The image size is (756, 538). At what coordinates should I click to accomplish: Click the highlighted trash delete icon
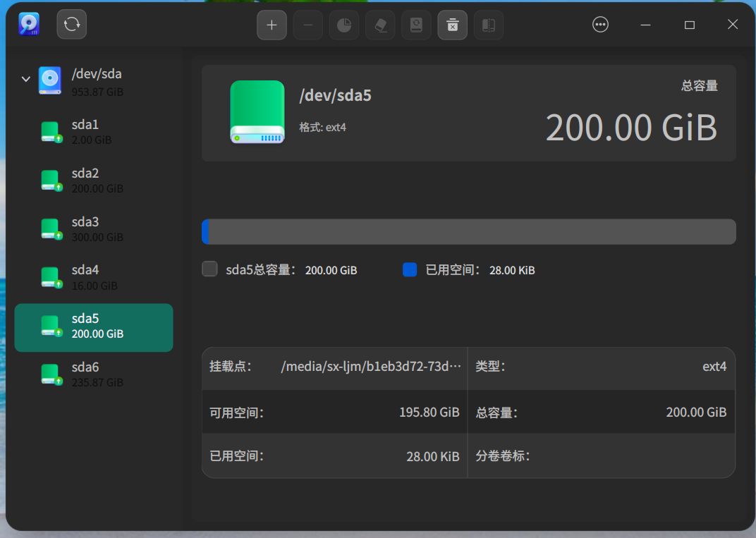pyautogui.click(x=452, y=24)
